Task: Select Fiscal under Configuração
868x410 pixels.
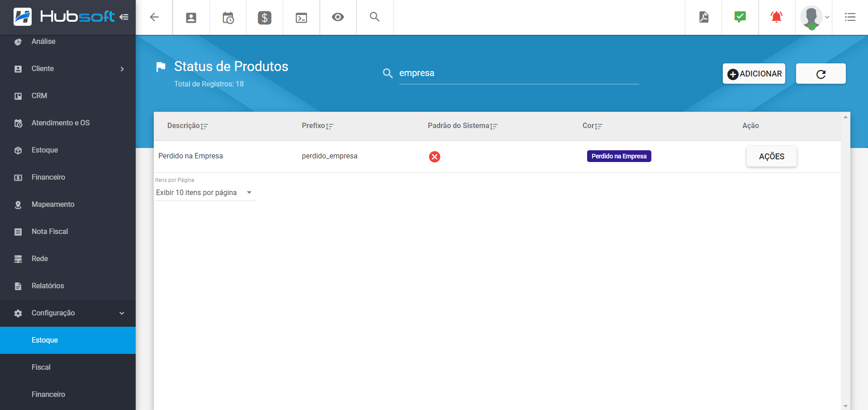Action: (68, 367)
